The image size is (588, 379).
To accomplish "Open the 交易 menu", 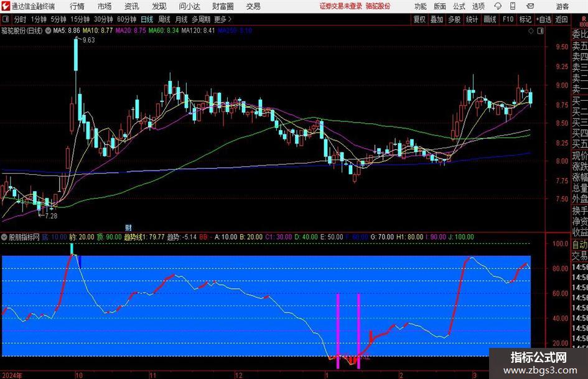I will pos(253,6).
